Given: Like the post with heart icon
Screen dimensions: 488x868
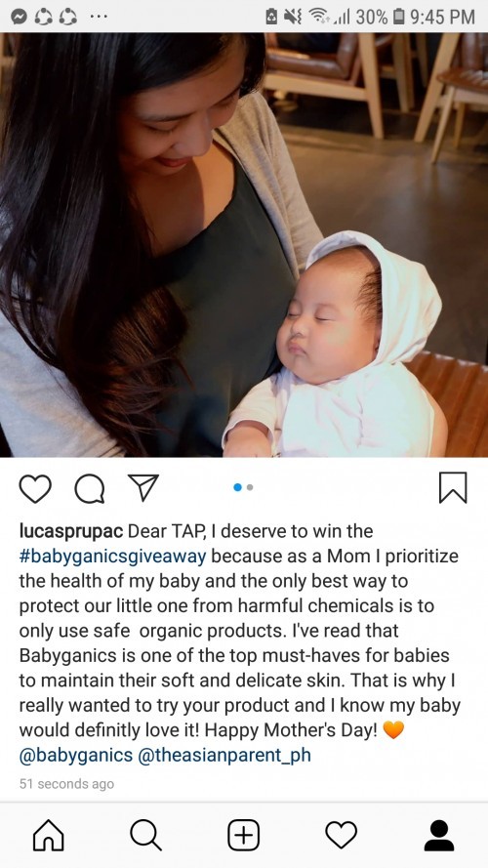Looking at the screenshot, I should pos(35,488).
